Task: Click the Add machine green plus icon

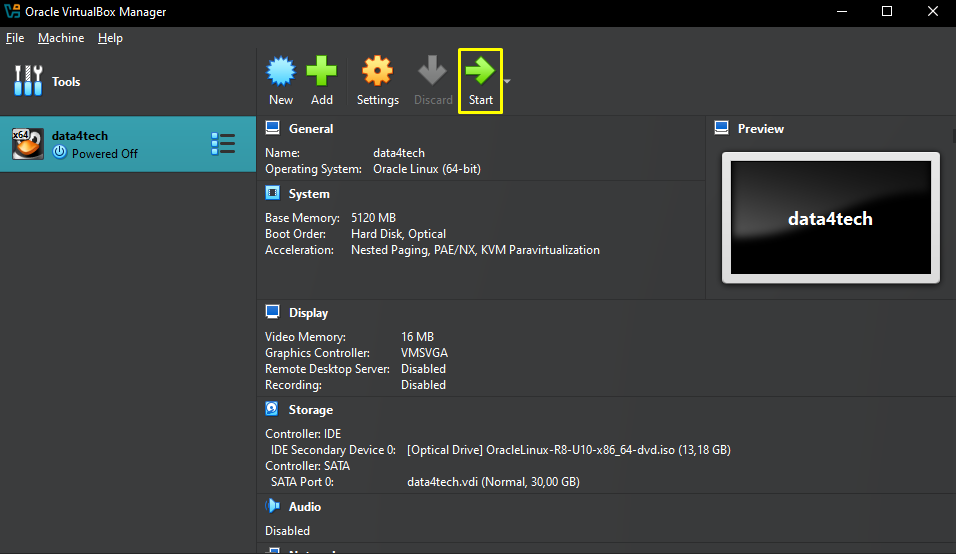Action: 321,71
